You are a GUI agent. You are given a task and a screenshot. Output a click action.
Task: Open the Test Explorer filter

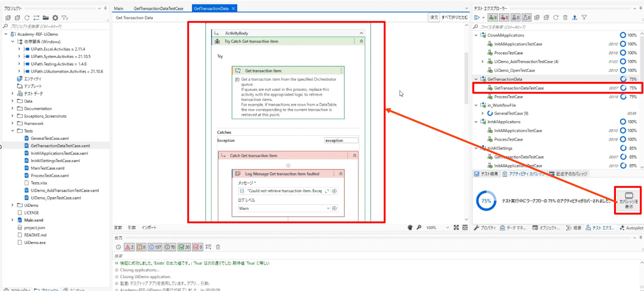click(584, 17)
